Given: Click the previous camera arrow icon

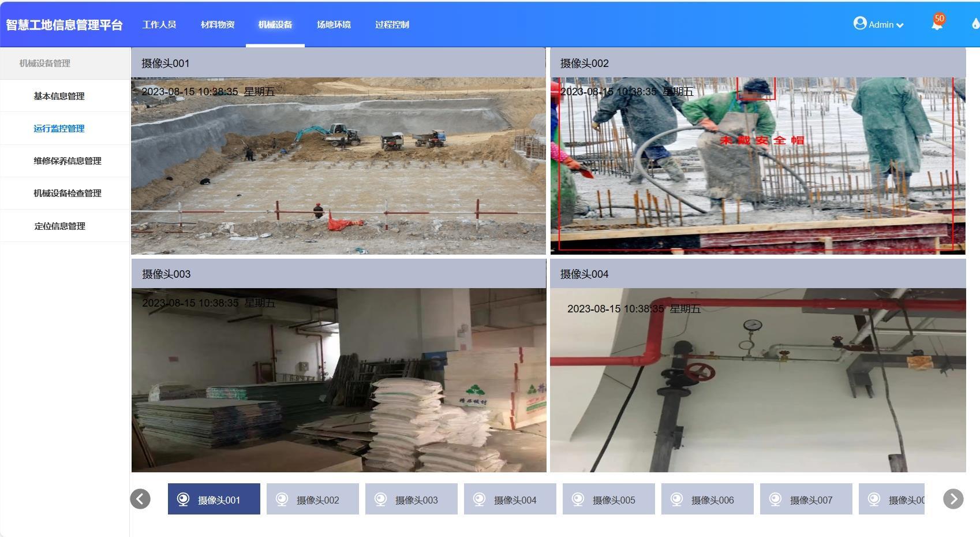Looking at the screenshot, I should coord(140,499).
